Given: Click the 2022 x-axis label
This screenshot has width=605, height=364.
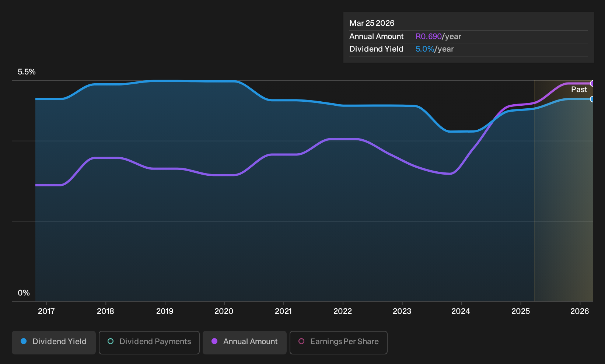Looking at the screenshot, I should click(x=343, y=311).
